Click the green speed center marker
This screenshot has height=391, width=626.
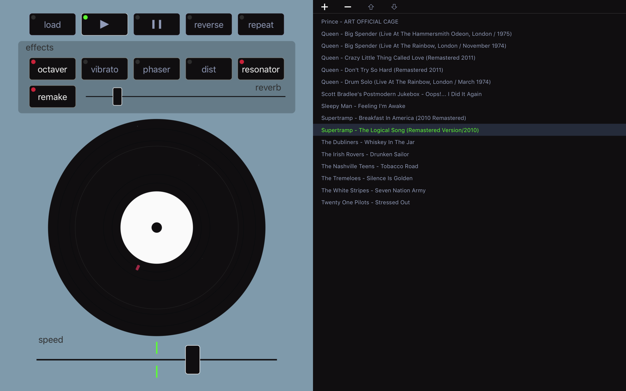coord(156,359)
